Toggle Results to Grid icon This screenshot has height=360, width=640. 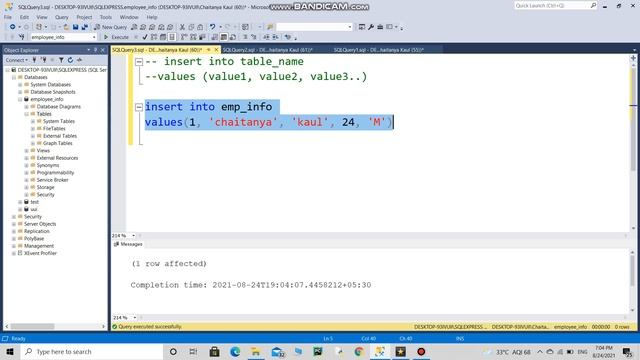224,37
